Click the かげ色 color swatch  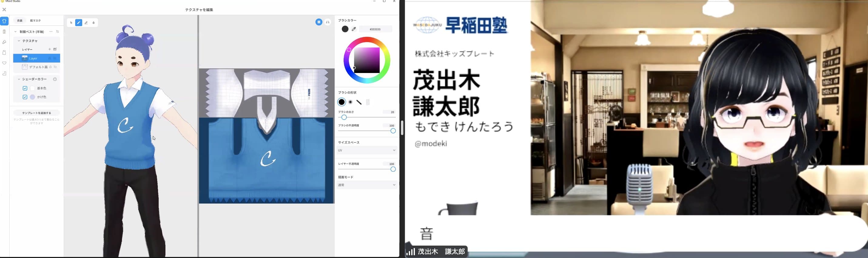[32, 97]
